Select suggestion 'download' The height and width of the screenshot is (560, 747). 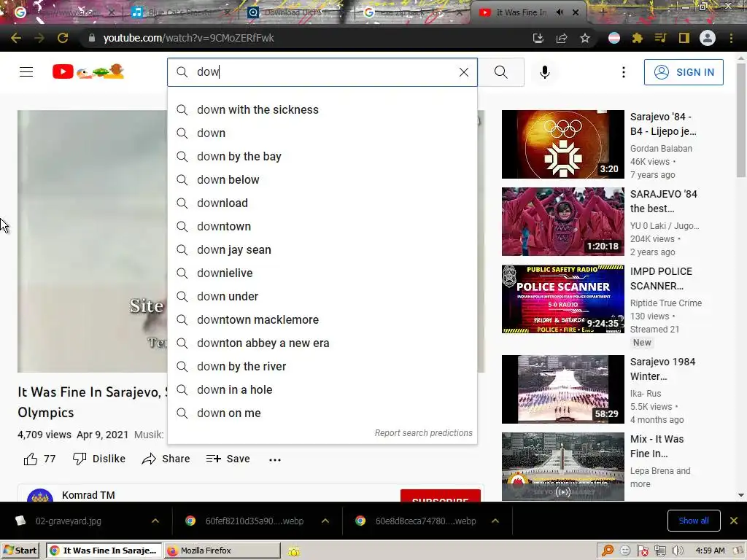[322, 203]
